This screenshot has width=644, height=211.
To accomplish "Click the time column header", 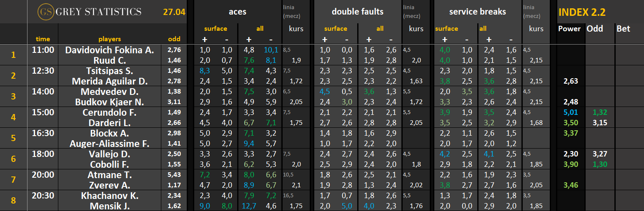I will [43, 39].
